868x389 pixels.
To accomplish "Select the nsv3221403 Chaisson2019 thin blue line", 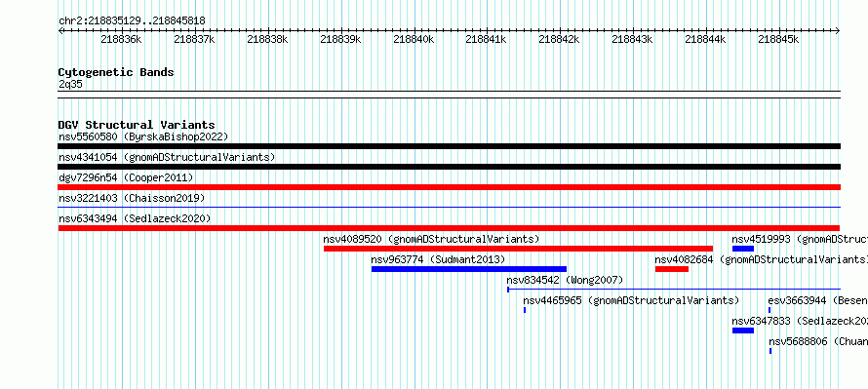I will click(449, 207).
